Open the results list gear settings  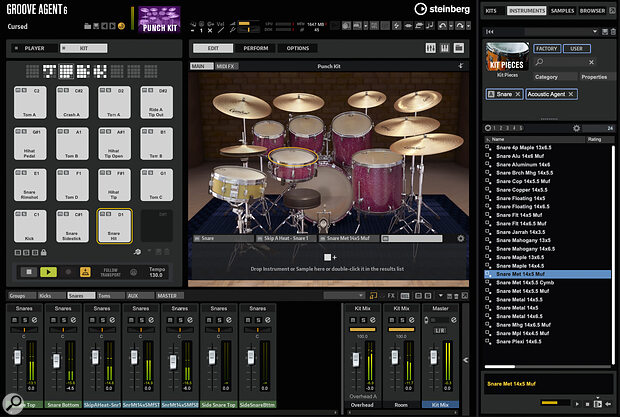(x=577, y=128)
